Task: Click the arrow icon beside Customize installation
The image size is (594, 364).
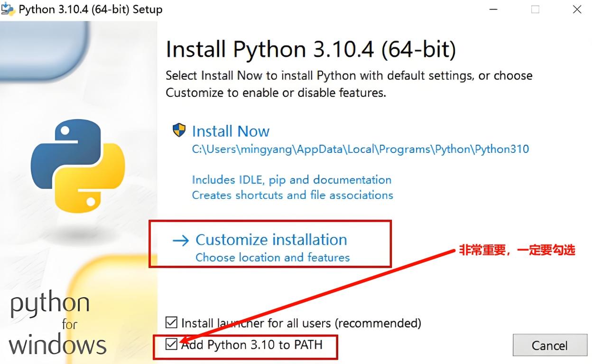Action: click(x=181, y=241)
